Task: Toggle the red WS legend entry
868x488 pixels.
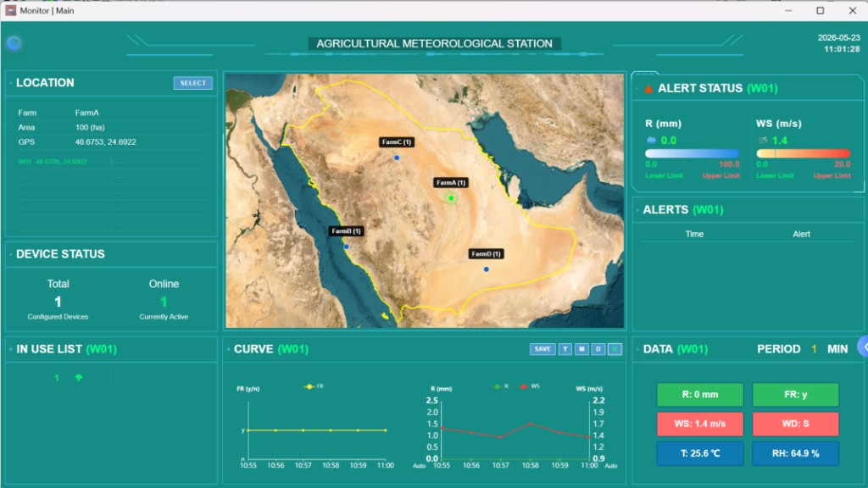Action: 530,386
